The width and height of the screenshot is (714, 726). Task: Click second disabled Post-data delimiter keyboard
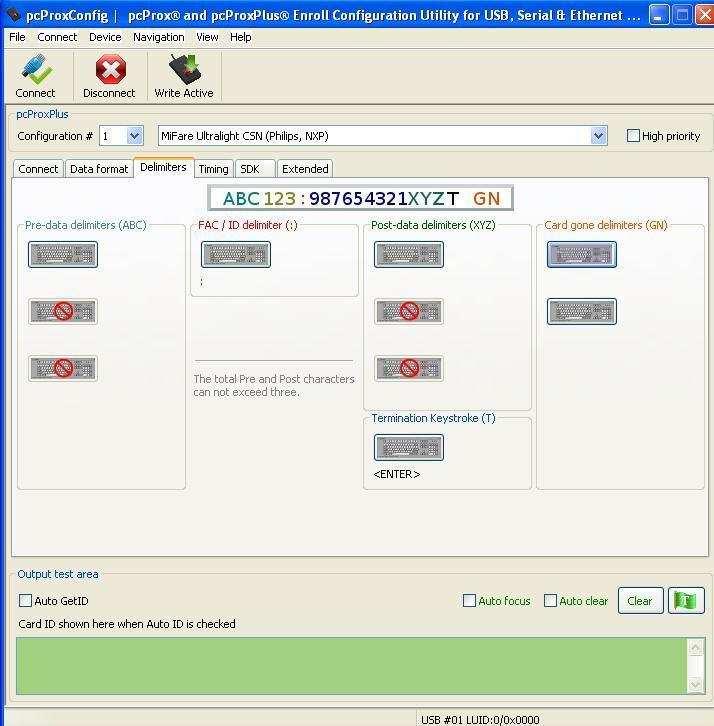(409, 312)
